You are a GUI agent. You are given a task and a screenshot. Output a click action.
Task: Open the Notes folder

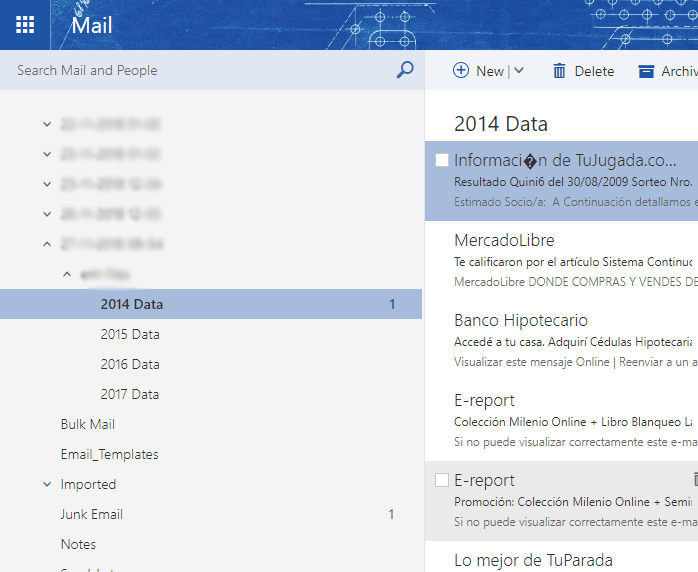(78, 544)
